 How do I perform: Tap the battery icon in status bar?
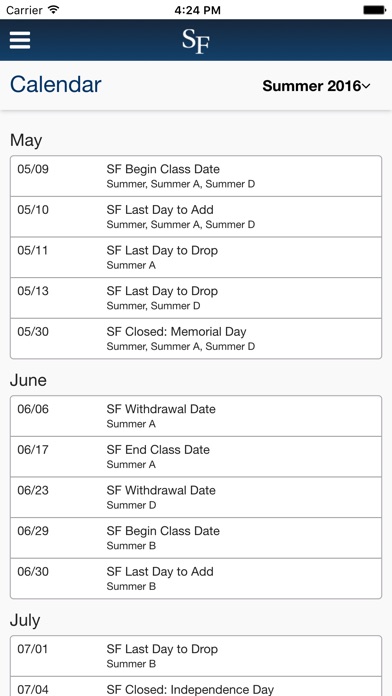pyautogui.click(x=374, y=10)
